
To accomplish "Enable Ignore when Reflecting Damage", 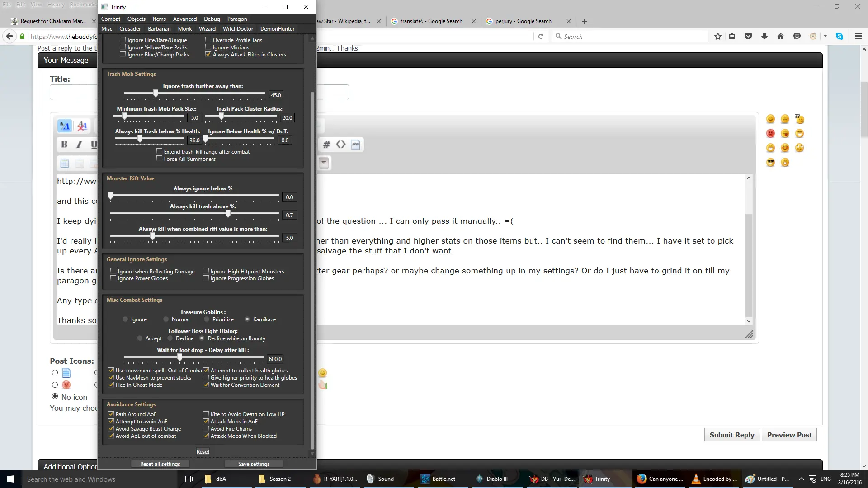I will point(113,271).
